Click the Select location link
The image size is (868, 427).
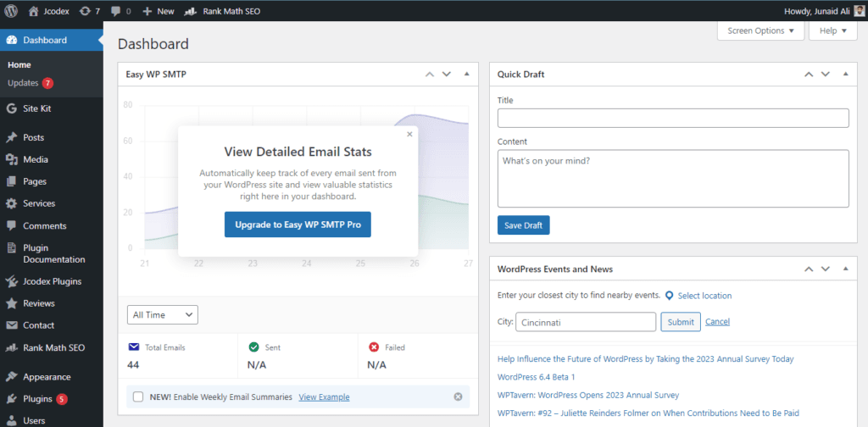pyautogui.click(x=704, y=296)
